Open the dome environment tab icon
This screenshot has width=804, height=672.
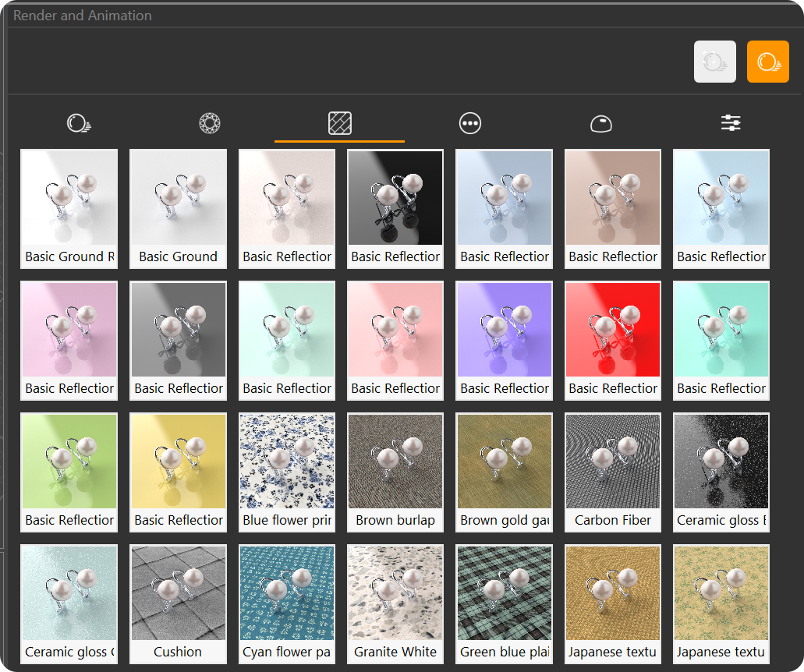[600, 123]
